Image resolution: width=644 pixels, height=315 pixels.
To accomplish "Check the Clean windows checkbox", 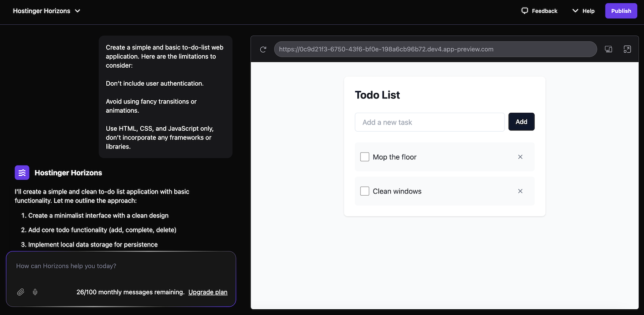I will [x=365, y=191].
